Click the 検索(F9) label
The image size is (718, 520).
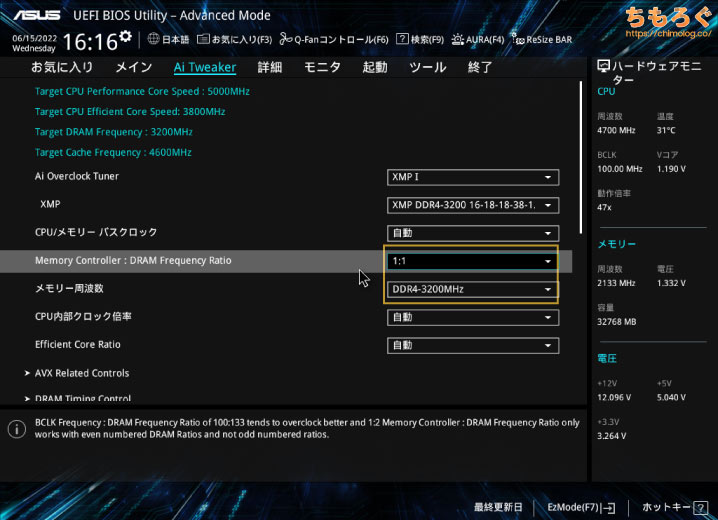(427, 39)
